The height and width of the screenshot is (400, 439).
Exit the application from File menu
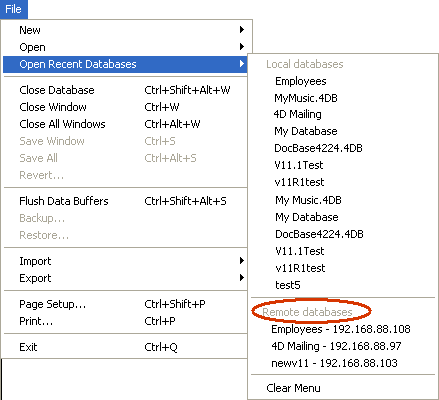coord(125,347)
